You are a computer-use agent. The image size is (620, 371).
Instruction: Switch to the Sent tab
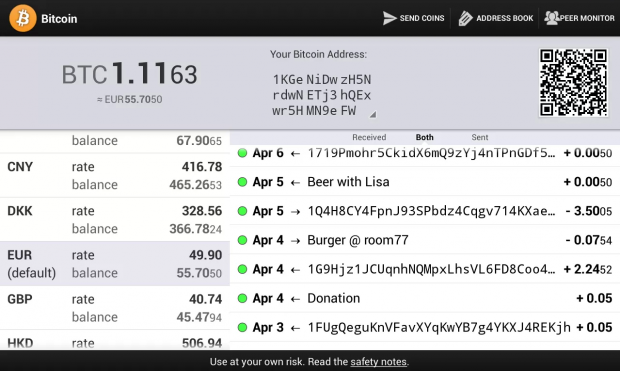pyautogui.click(x=480, y=137)
